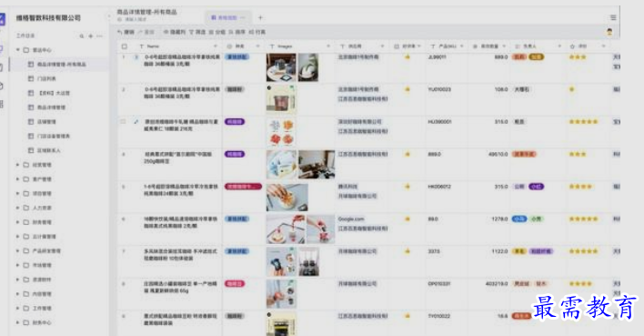Open the 评分 rating column header dropdown
Image resolution: width=644 pixels, height=336 pixels.
603,46
